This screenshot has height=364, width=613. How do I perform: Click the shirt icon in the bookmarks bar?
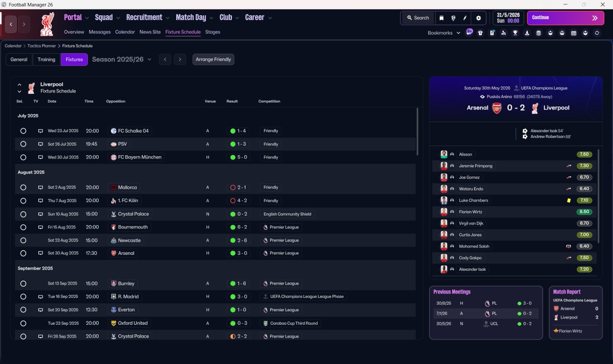click(x=480, y=33)
